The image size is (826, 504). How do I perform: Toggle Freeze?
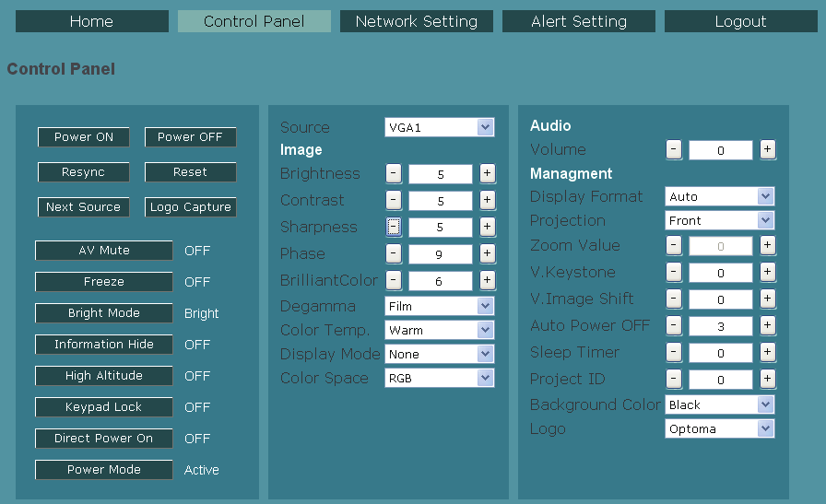(x=104, y=282)
